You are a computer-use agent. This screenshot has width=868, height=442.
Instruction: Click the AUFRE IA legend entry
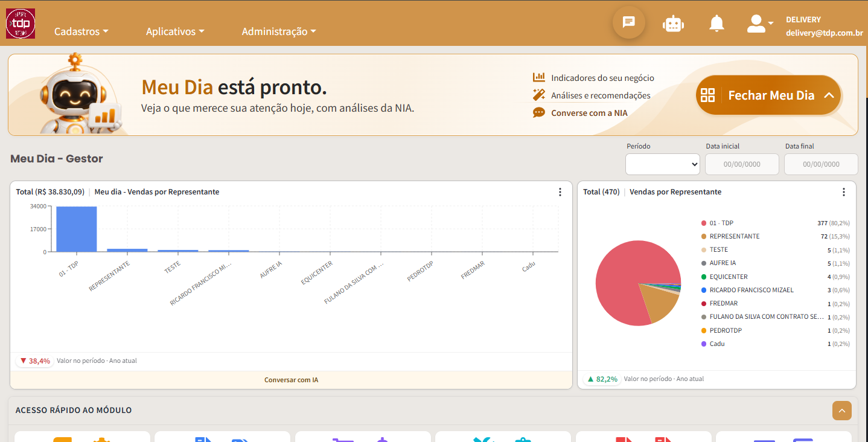point(775,263)
